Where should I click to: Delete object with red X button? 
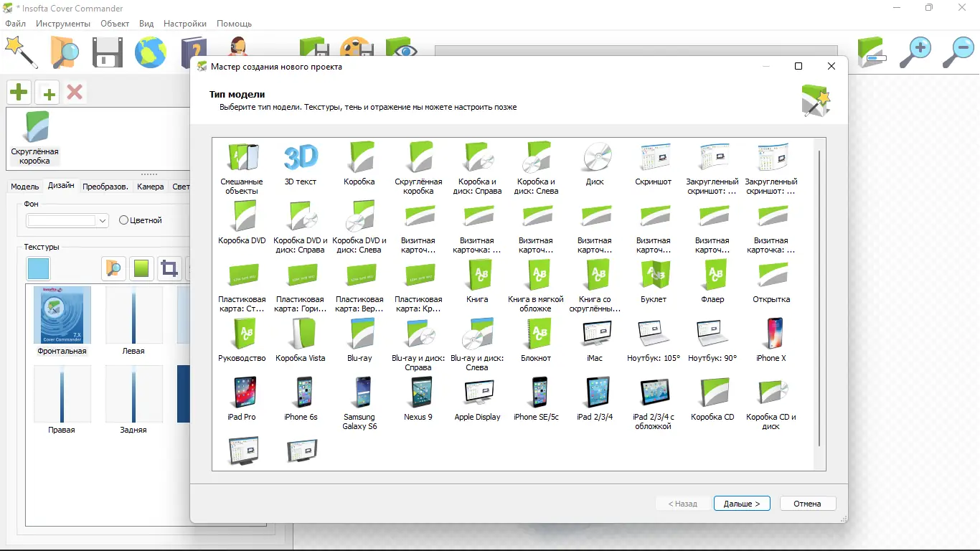click(75, 92)
